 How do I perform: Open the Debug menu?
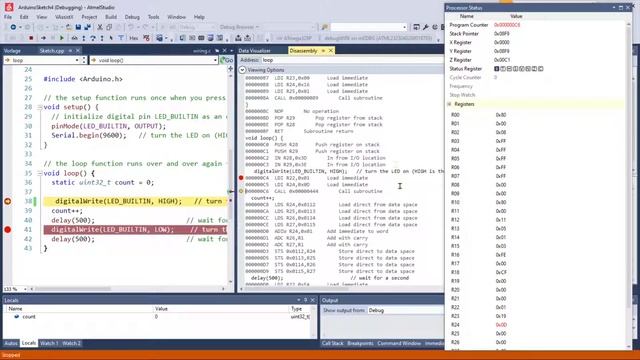(x=132, y=17)
